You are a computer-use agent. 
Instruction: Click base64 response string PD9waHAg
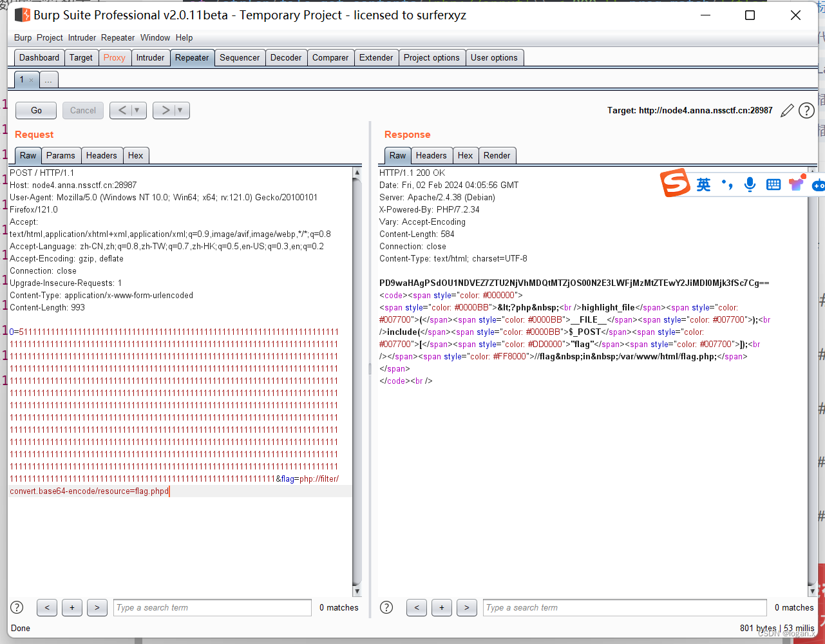pos(574,283)
